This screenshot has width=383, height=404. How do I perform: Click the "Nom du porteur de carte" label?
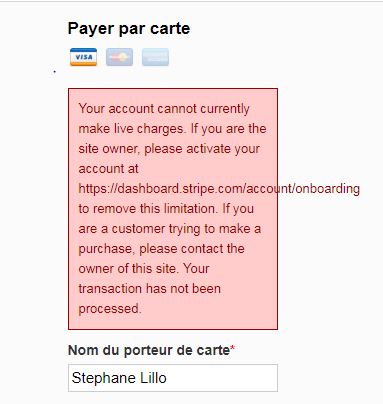pyautogui.click(x=149, y=350)
